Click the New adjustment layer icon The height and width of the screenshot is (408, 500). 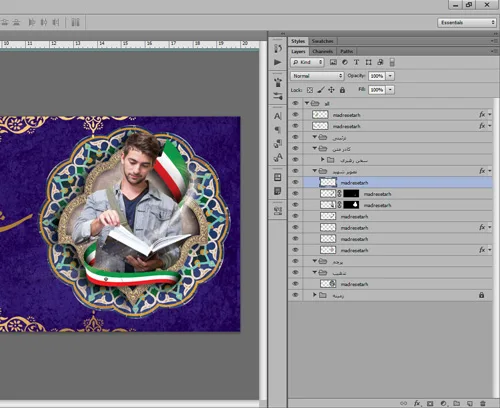click(444, 403)
